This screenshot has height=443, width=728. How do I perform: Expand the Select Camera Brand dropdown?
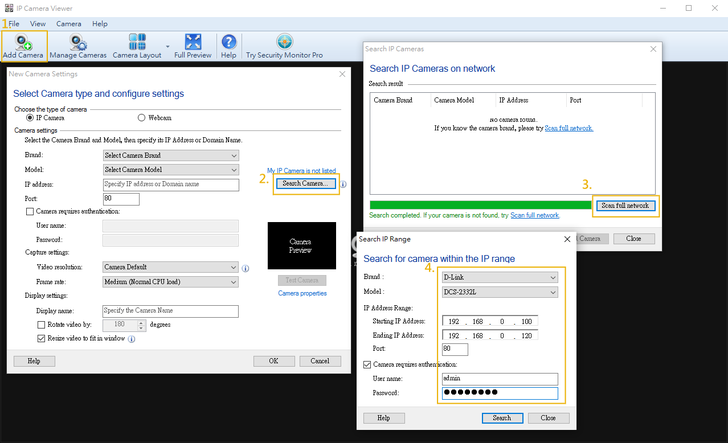[x=171, y=156]
